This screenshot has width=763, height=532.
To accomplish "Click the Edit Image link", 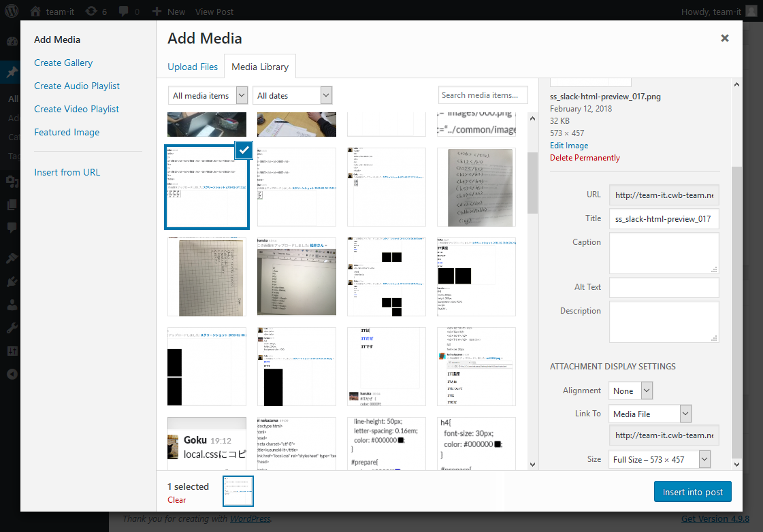I will tap(569, 146).
